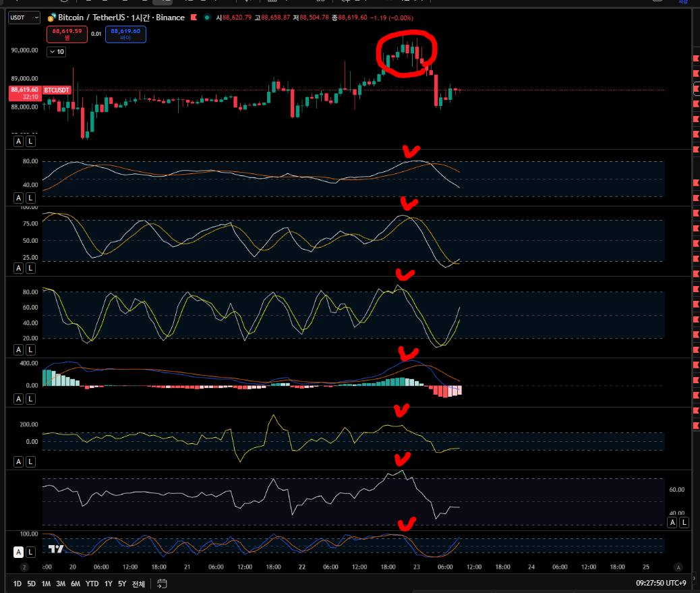Screen dimensions: 700x593
Task: Toggle A in the first oscillator pane
Action: [x=18, y=198]
